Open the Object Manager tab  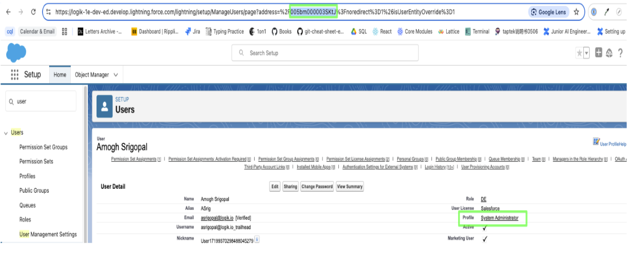pyautogui.click(x=92, y=75)
